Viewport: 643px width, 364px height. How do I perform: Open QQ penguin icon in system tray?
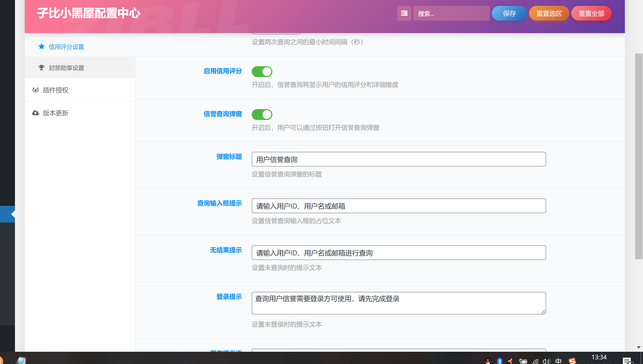(x=487, y=361)
